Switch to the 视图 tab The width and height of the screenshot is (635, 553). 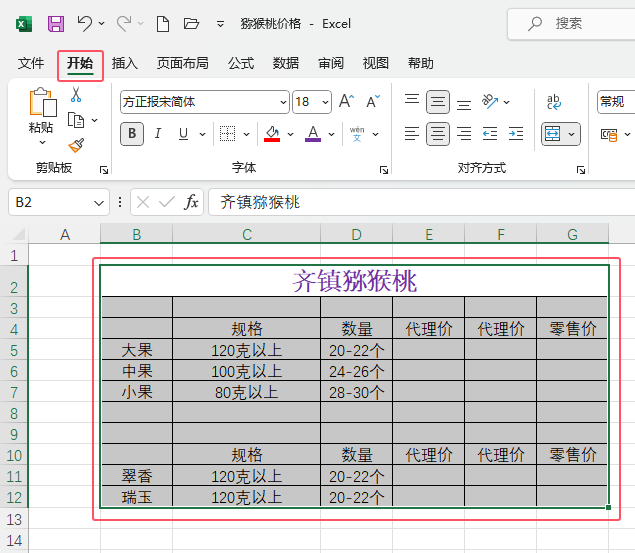375,63
